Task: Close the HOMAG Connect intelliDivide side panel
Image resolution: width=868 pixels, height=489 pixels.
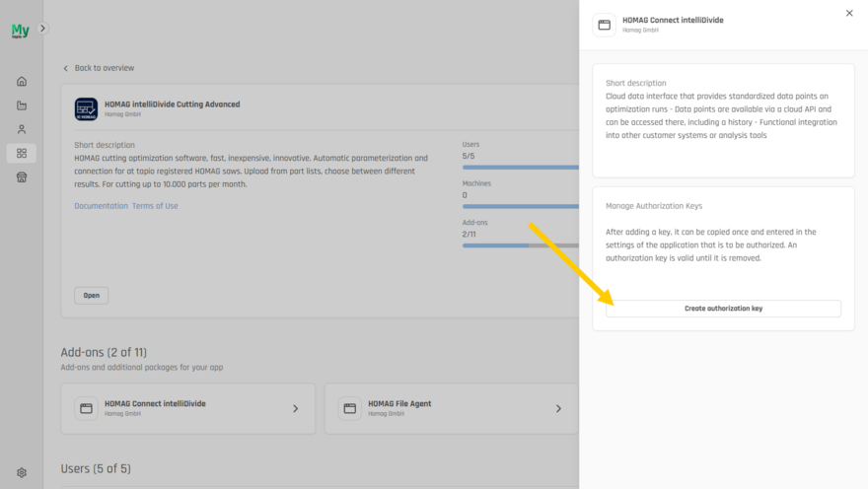Action: tap(849, 13)
